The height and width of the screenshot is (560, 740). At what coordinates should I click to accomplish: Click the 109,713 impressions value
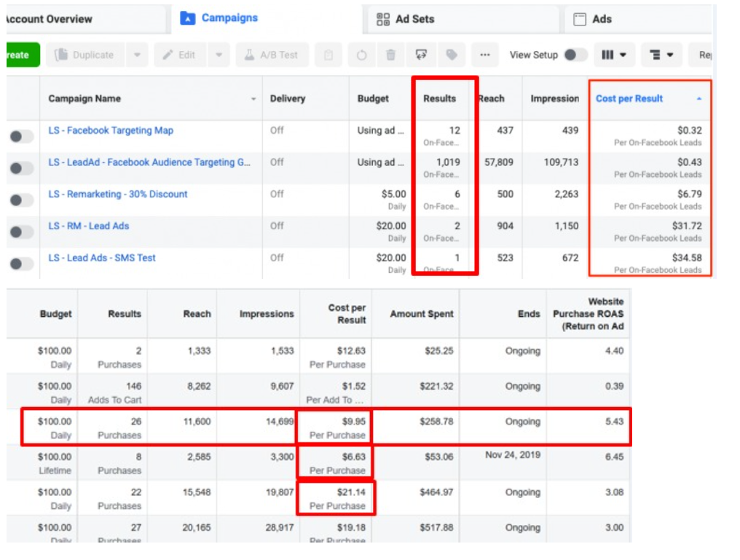[561, 162]
